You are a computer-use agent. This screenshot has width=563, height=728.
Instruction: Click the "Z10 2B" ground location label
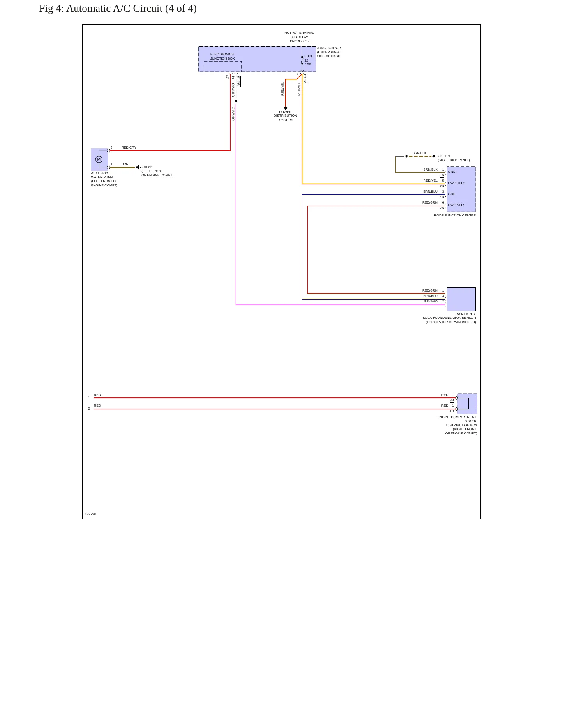tap(157, 171)
